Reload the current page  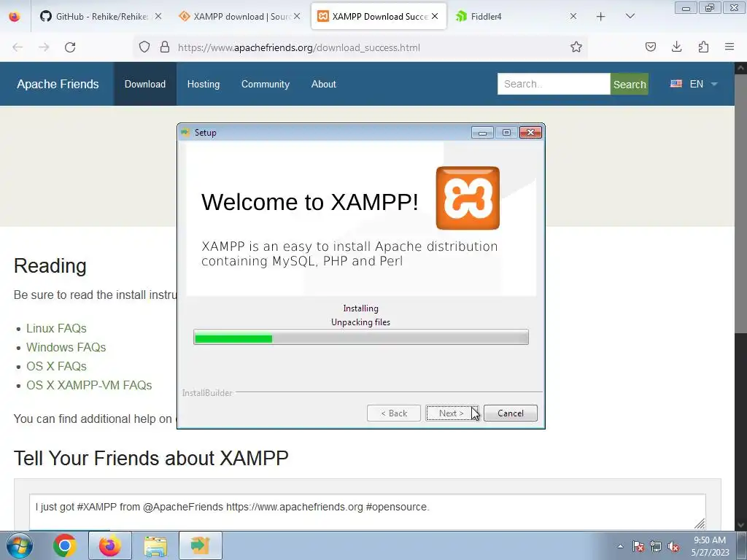[x=70, y=47]
